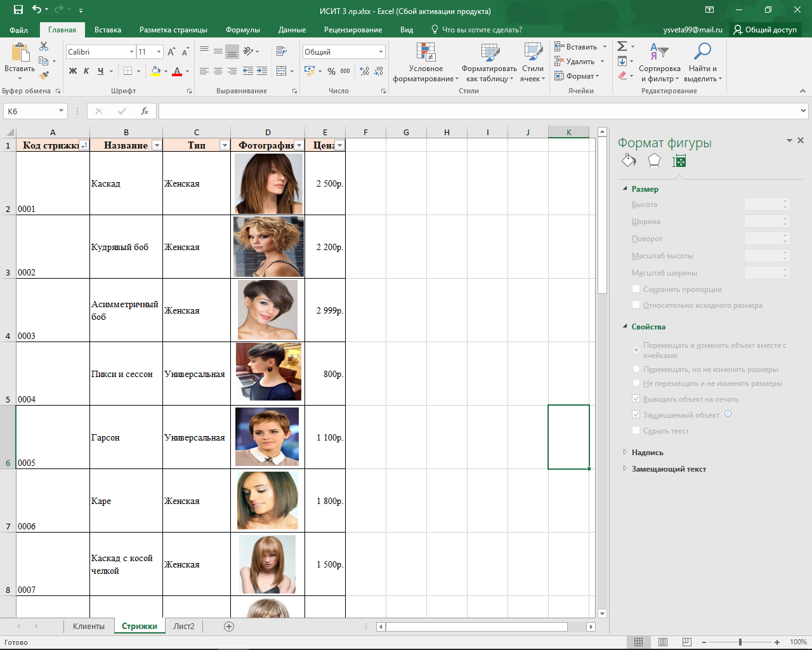Click the Insert Function fx icon
Screen dimensions: 812x650
pyautogui.click(x=145, y=111)
